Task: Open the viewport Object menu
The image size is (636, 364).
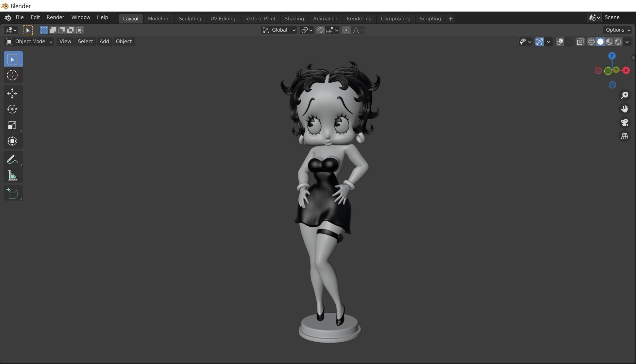Action: coord(124,41)
